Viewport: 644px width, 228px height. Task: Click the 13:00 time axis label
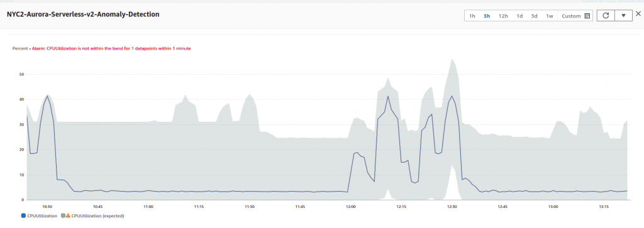(553, 206)
